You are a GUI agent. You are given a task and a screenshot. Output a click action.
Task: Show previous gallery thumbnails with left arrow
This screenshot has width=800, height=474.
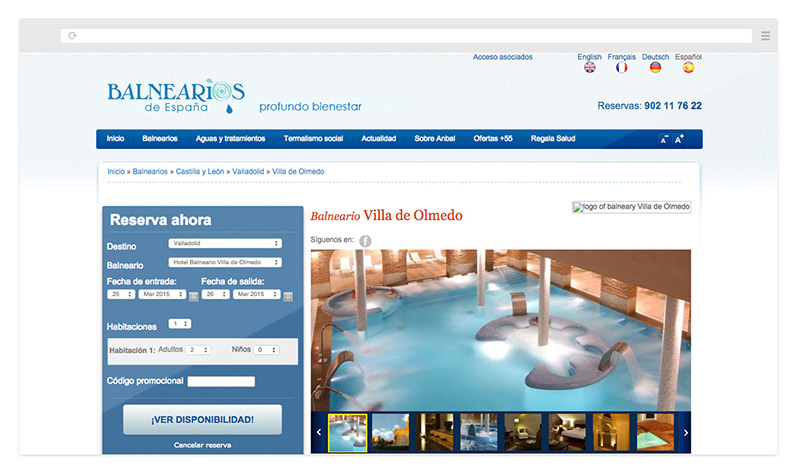[x=319, y=433]
